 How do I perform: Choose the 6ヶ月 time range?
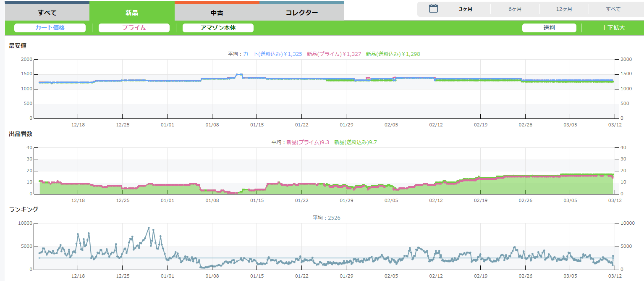515,9
